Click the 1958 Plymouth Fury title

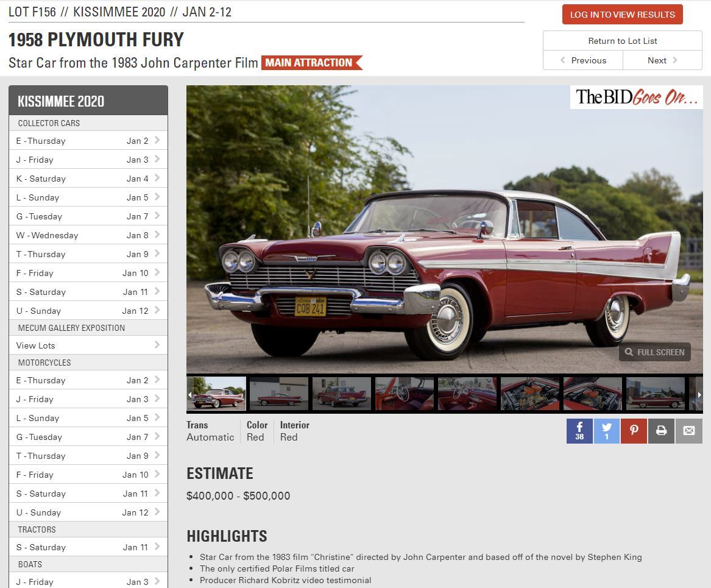[x=96, y=40]
